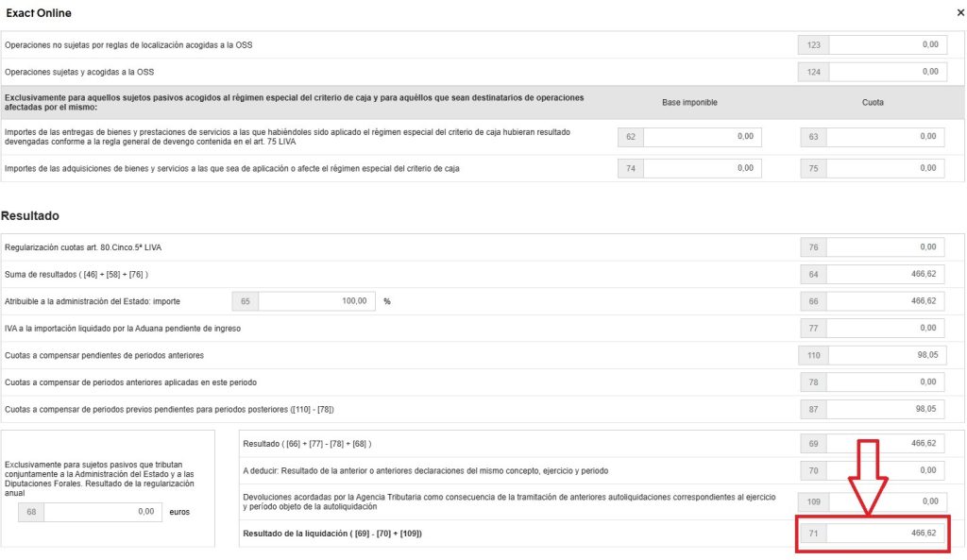Edit field 70 A deducir amount

887,470
